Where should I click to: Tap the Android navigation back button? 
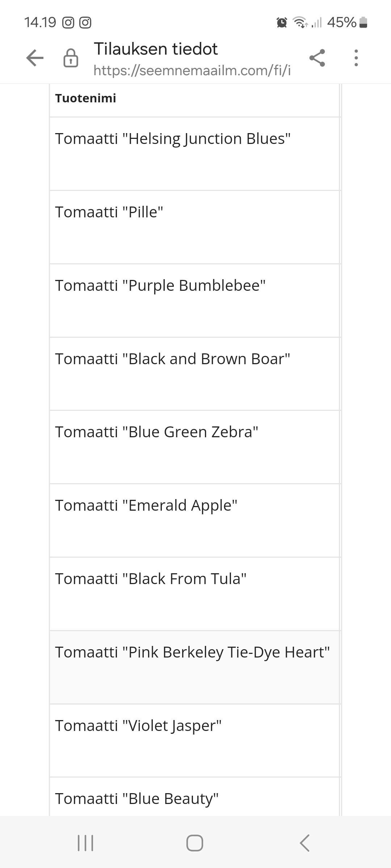coord(305,843)
